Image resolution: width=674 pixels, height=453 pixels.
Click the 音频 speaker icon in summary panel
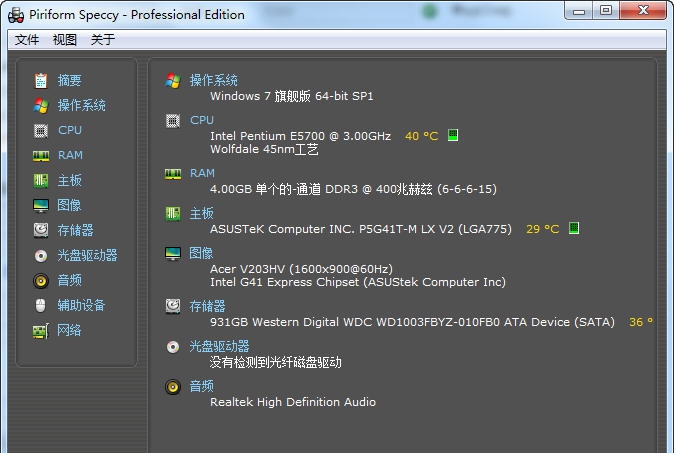coord(173,387)
